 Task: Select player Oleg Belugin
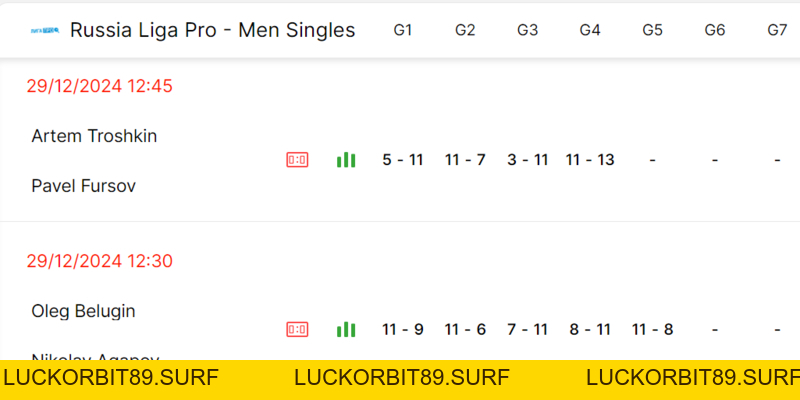coord(84,311)
